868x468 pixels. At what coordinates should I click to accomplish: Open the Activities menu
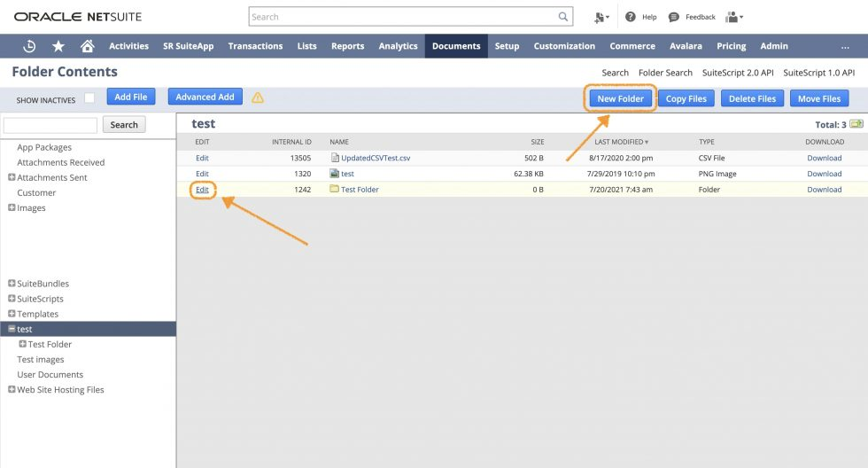(128, 46)
